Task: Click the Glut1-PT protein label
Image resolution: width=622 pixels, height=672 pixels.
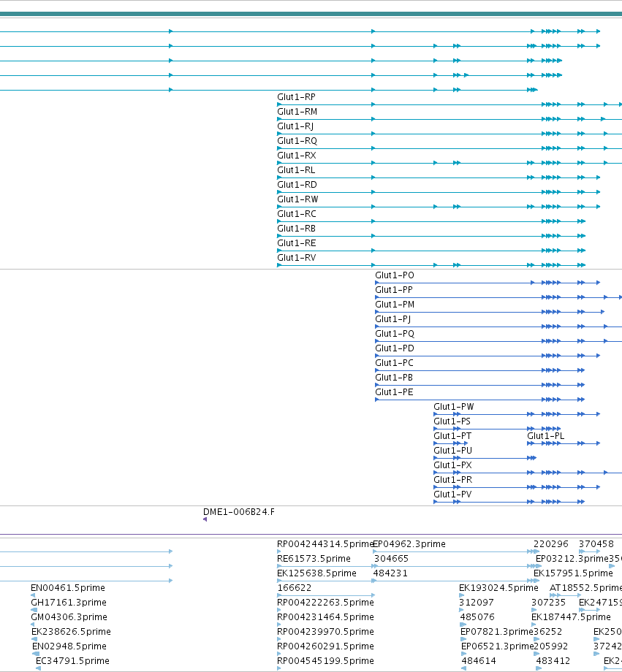Action: click(452, 435)
